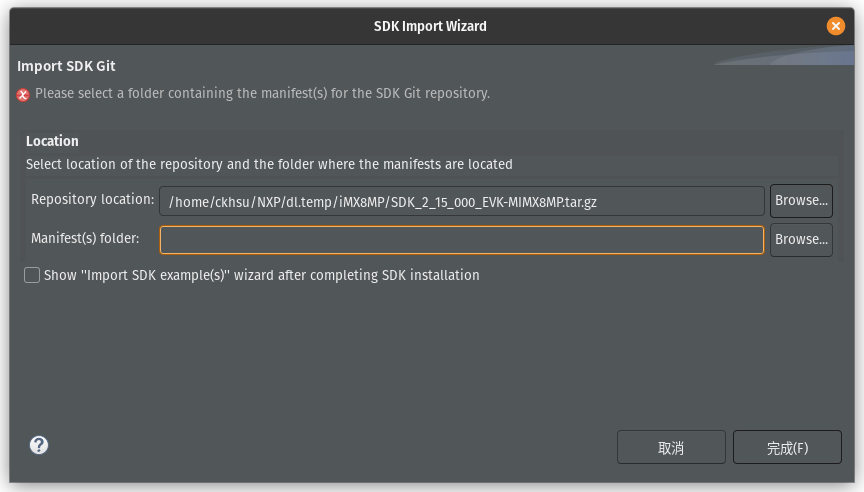864x492 pixels.
Task: Click the "Repository location:" label
Action: pos(93,199)
